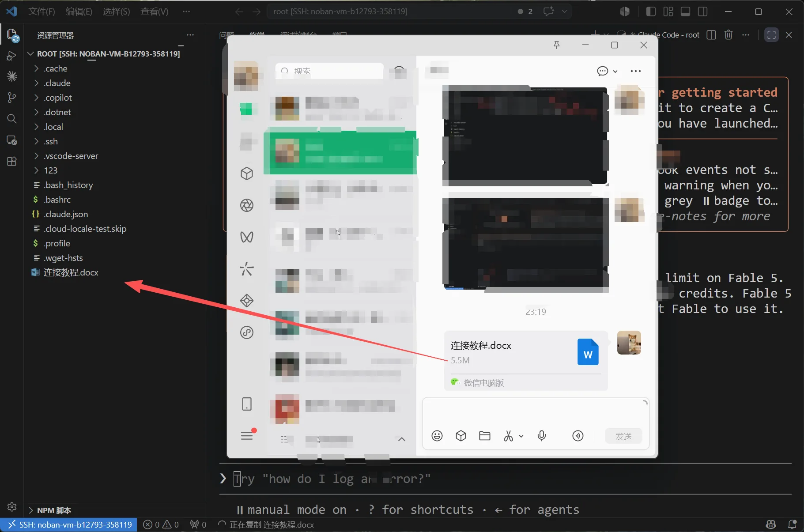Open the 编辑(E) menu

click(x=79, y=11)
